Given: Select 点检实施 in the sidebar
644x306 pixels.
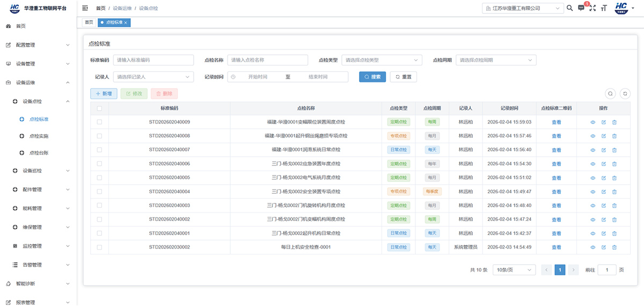Looking at the screenshot, I should coord(38,136).
